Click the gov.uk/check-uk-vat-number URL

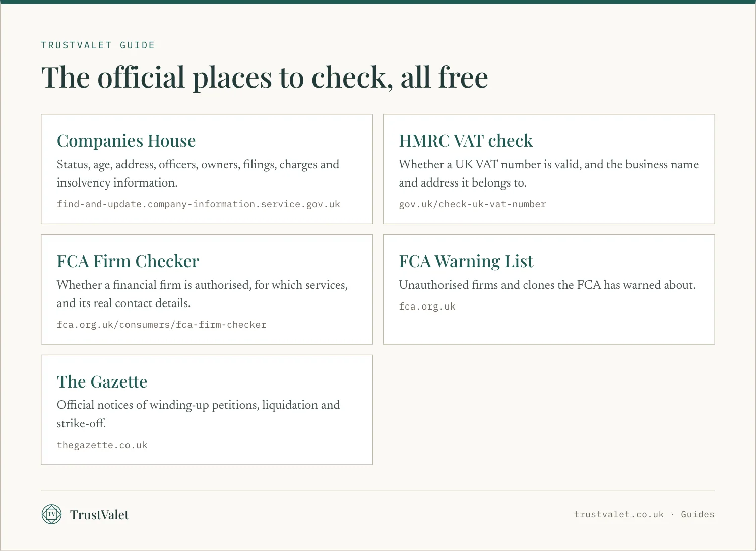473,204
